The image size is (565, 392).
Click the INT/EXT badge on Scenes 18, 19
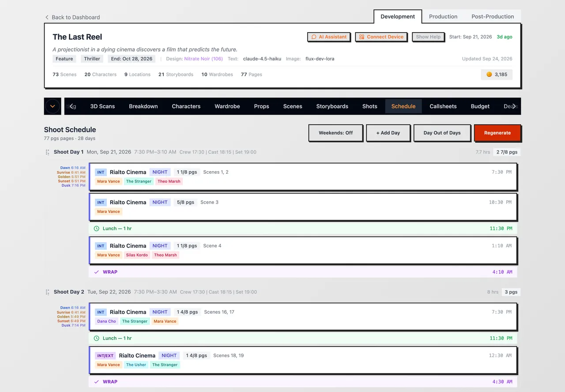coord(105,355)
